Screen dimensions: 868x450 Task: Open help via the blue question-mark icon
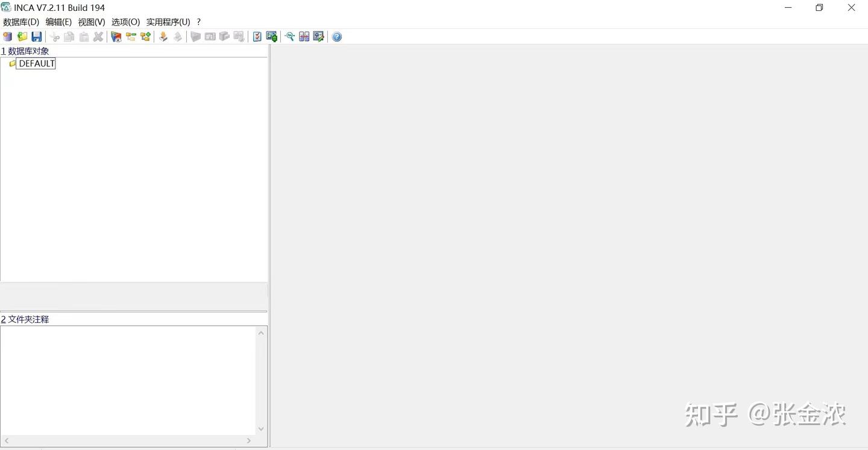click(x=337, y=37)
